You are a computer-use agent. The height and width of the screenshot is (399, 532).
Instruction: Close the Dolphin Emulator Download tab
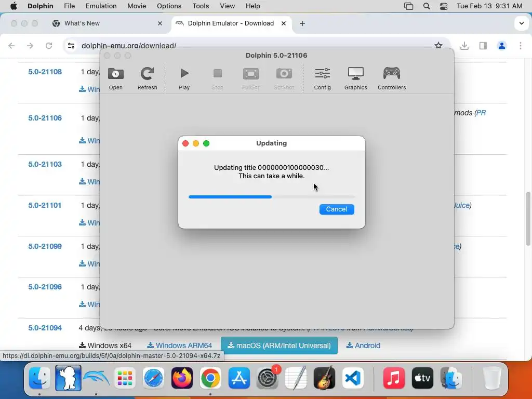point(284,23)
